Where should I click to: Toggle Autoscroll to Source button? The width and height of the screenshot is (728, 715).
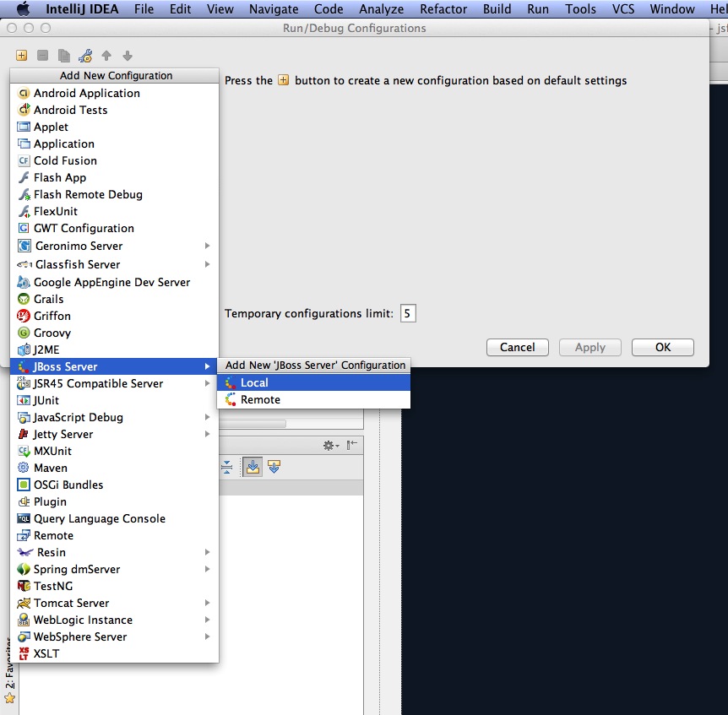pyautogui.click(x=253, y=467)
